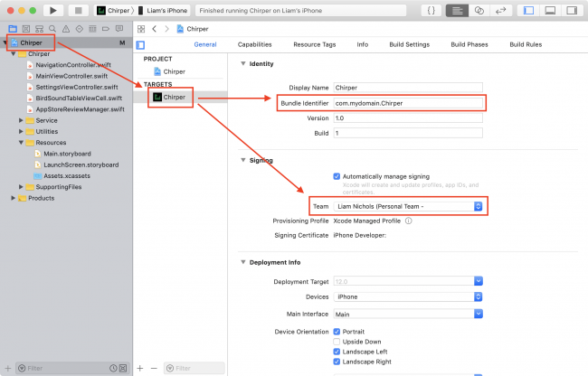Uncheck Portrait orientation
Image resolution: width=588 pixels, height=376 pixels.
[x=337, y=332]
